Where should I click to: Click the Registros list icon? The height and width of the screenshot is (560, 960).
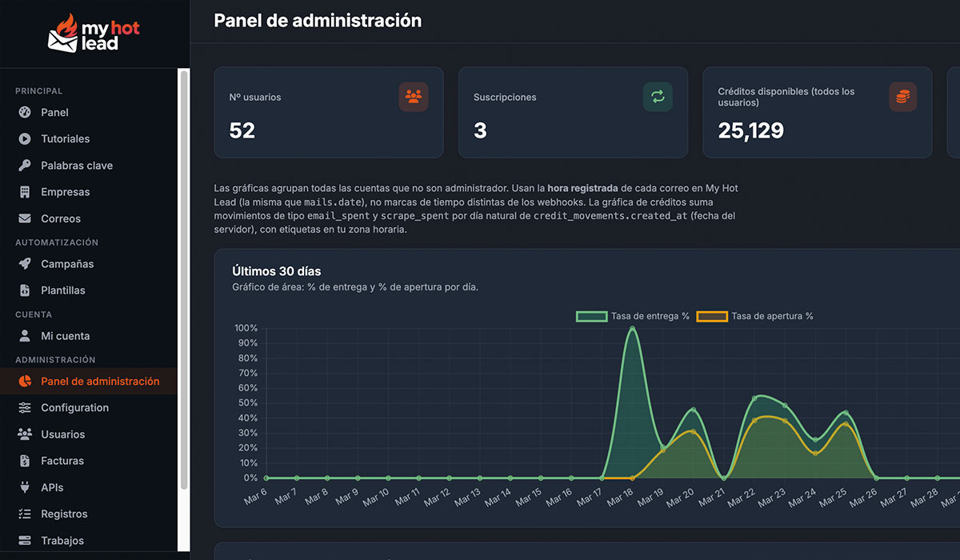25,514
